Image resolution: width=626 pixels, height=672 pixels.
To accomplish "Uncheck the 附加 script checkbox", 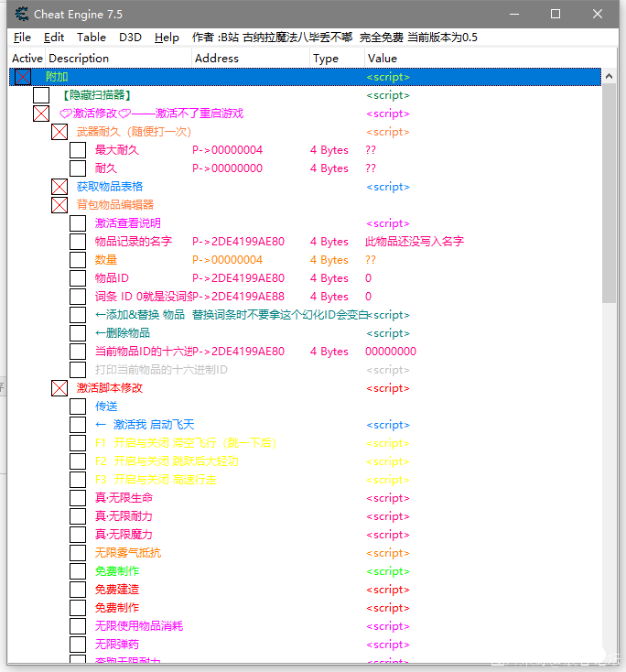I will (23, 77).
